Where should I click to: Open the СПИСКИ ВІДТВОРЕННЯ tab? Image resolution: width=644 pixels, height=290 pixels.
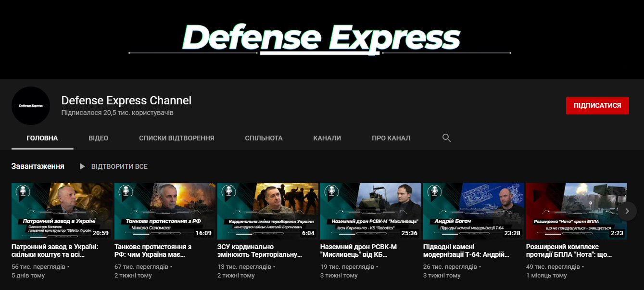click(177, 138)
